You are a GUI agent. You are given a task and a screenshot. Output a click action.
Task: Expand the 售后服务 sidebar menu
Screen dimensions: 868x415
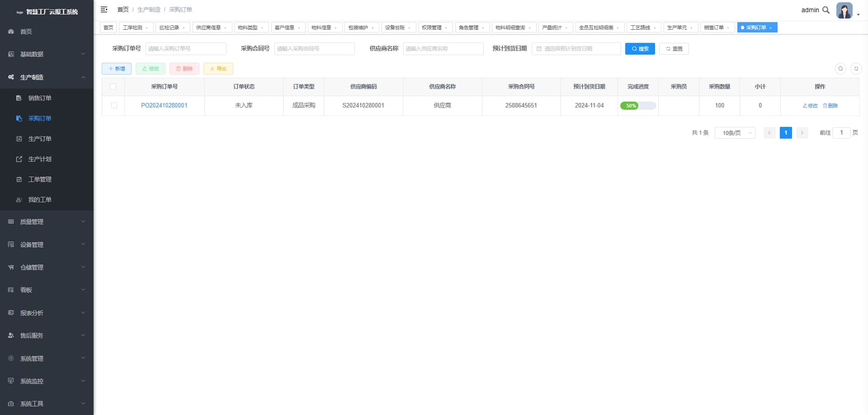[x=47, y=336]
